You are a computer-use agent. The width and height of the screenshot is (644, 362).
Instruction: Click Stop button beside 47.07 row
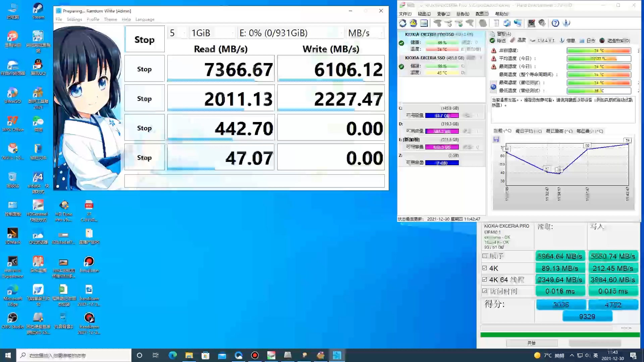tap(144, 157)
